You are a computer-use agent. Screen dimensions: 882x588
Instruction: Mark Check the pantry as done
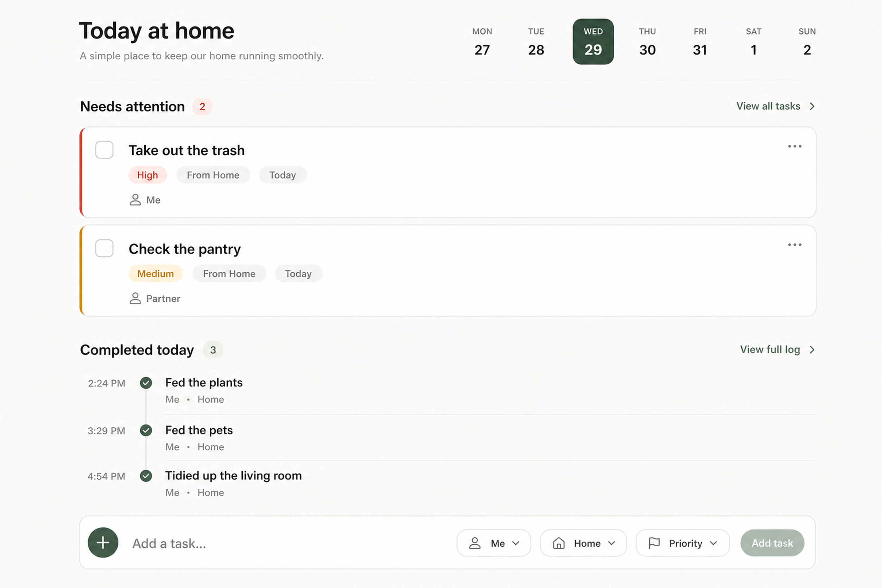pyautogui.click(x=104, y=248)
